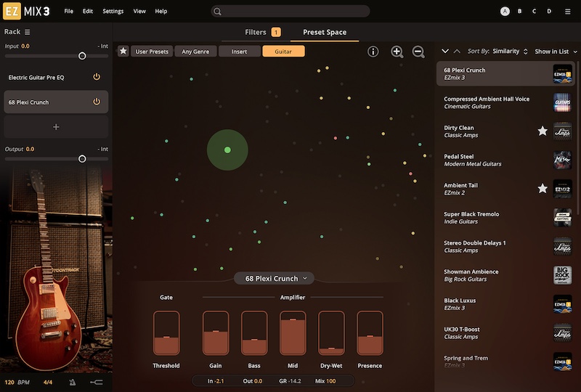
Task: Bypass 68 Plexi Crunch power button
Action: pos(97,102)
